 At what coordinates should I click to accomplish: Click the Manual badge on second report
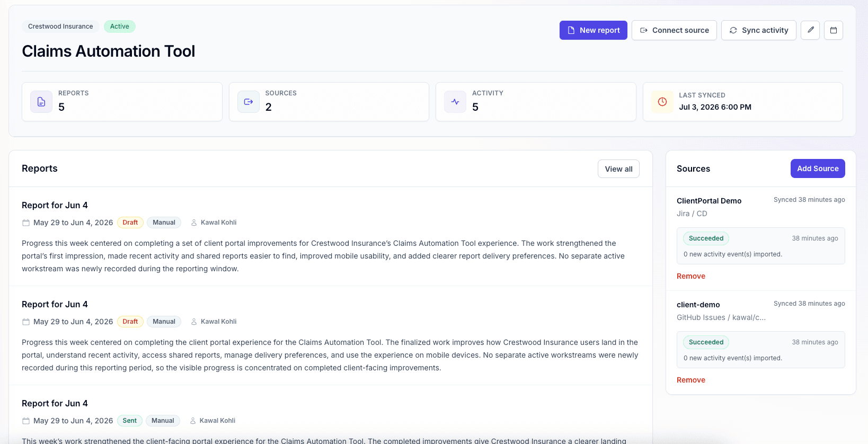[164, 322]
